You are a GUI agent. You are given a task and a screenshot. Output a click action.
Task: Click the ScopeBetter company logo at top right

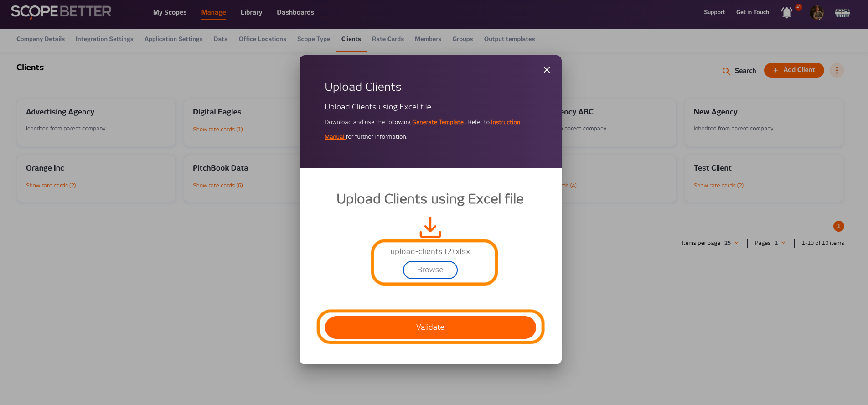(842, 13)
